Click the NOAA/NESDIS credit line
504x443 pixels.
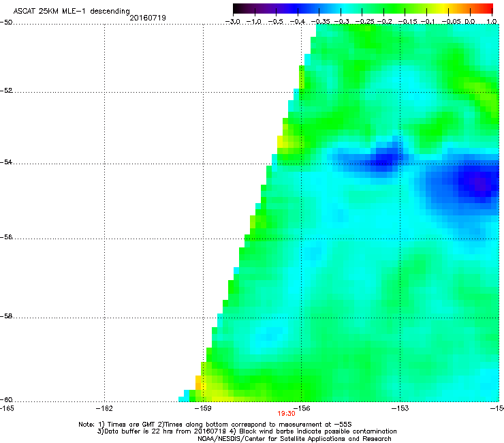click(x=294, y=438)
